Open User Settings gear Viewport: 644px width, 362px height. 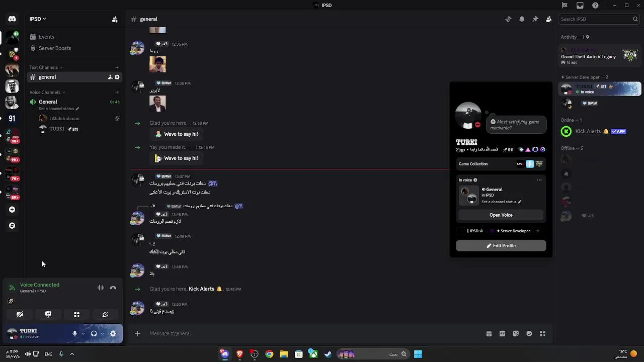tap(113, 333)
